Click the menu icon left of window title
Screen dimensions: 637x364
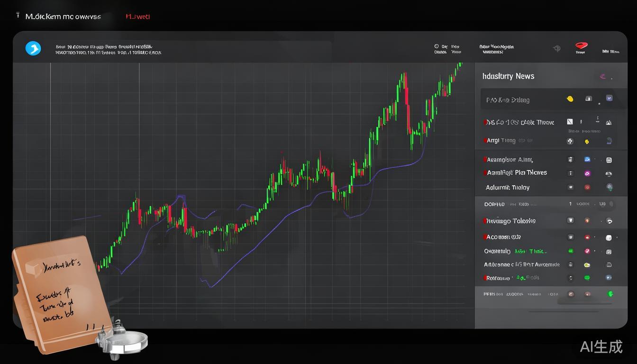(18, 16)
